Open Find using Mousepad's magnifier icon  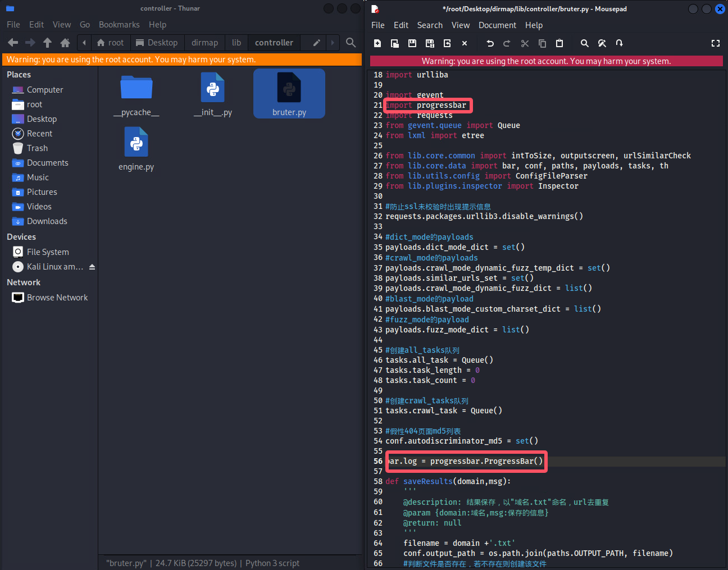584,43
